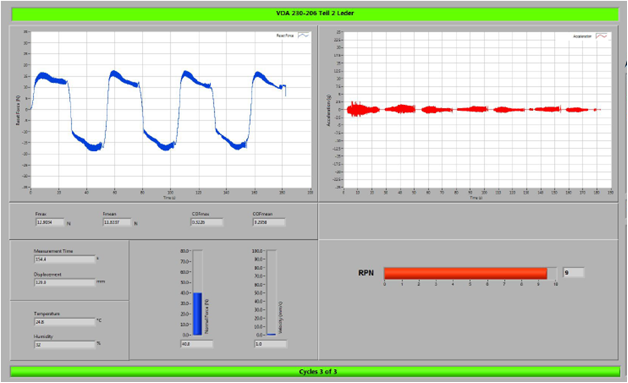Click the RPN numeric value box
The height and width of the screenshot is (383, 628).
[574, 273]
